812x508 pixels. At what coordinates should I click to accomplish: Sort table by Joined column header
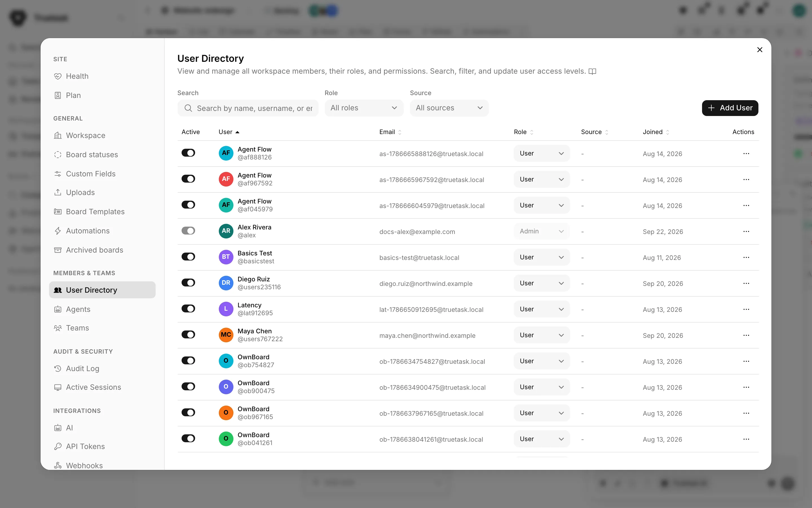coord(656,132)
